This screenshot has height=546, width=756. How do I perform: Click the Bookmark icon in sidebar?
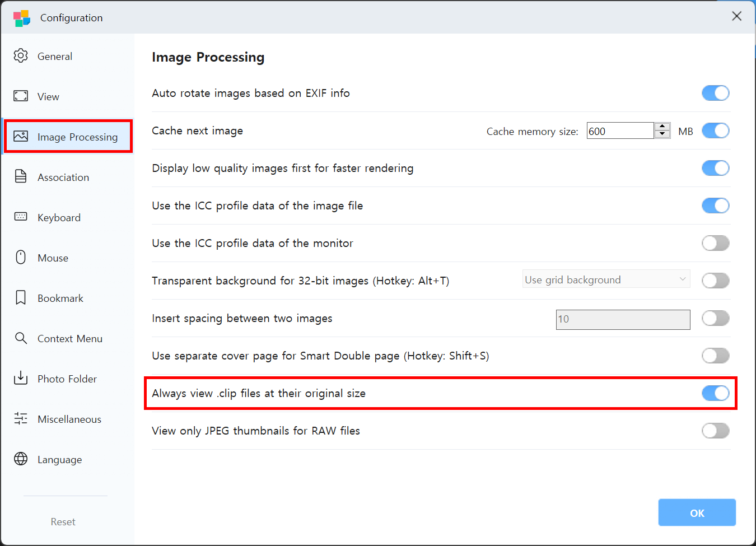coord(21,298)
